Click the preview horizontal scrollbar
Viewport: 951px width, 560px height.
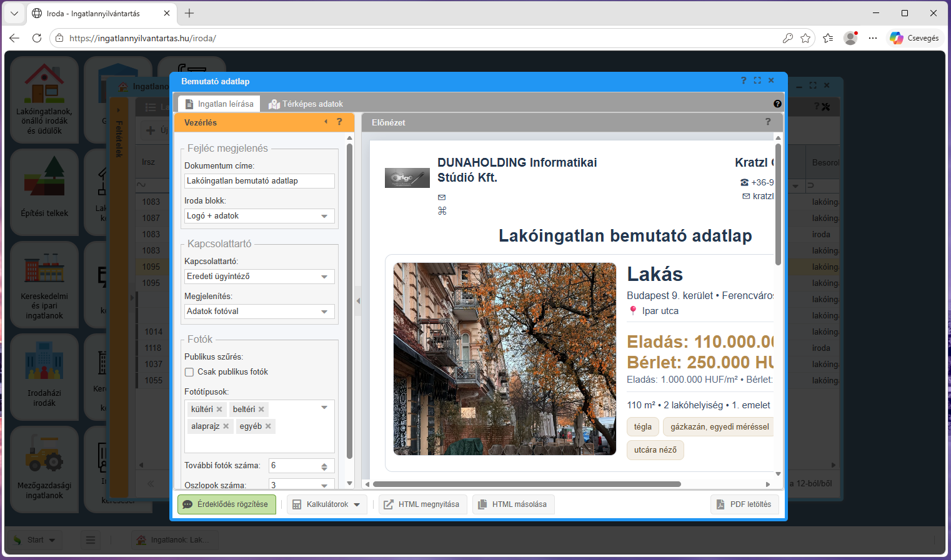pos(527,484)
